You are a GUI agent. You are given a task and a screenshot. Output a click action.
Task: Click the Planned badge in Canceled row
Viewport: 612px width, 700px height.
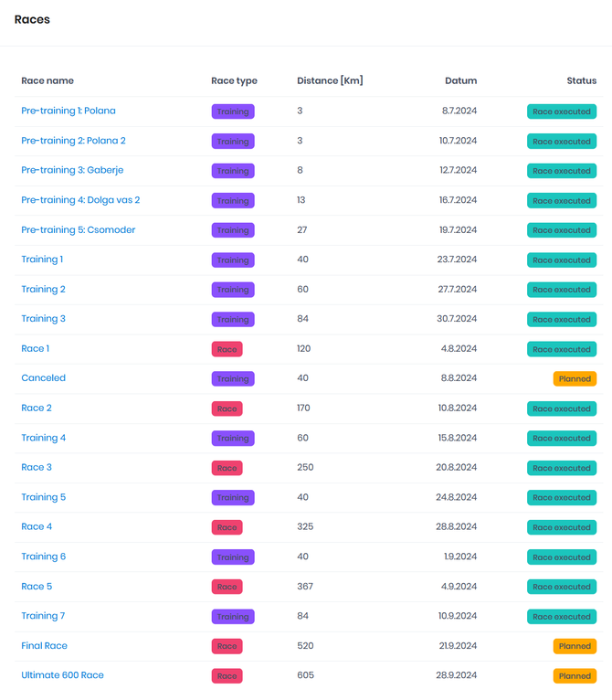point(575,379)
